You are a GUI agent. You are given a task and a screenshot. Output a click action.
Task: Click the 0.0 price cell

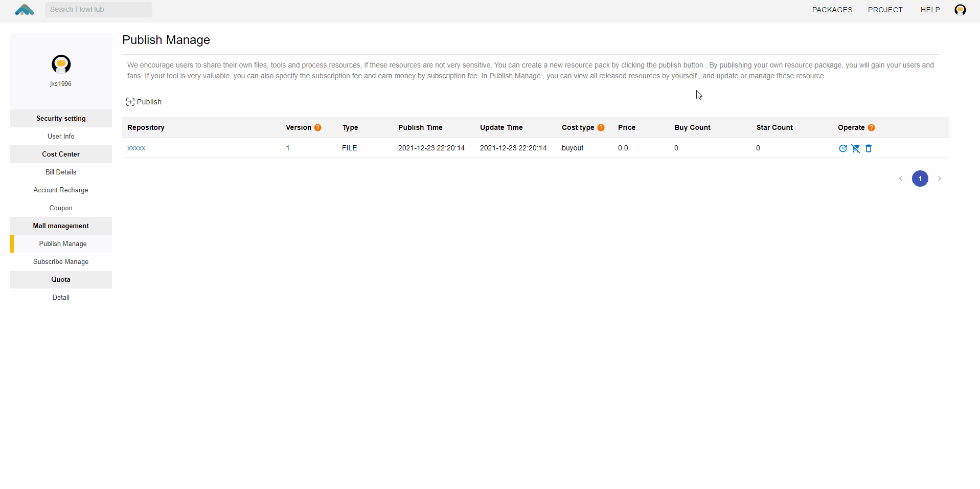point(623,148)
